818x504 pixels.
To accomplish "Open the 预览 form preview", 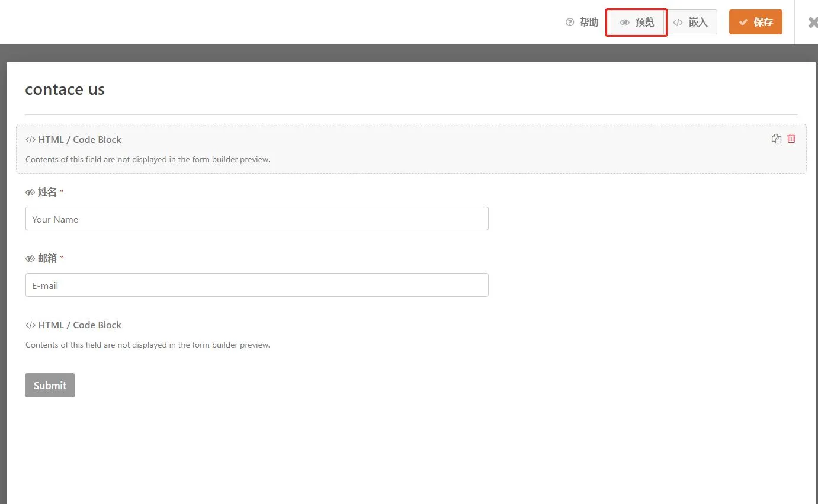I will 637,23.
